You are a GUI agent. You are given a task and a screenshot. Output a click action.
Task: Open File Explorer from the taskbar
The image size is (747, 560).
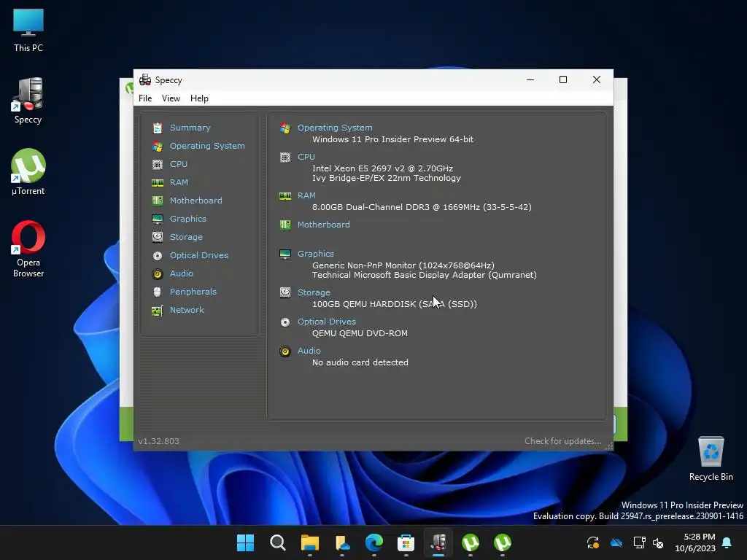click(x=309, y=542)
